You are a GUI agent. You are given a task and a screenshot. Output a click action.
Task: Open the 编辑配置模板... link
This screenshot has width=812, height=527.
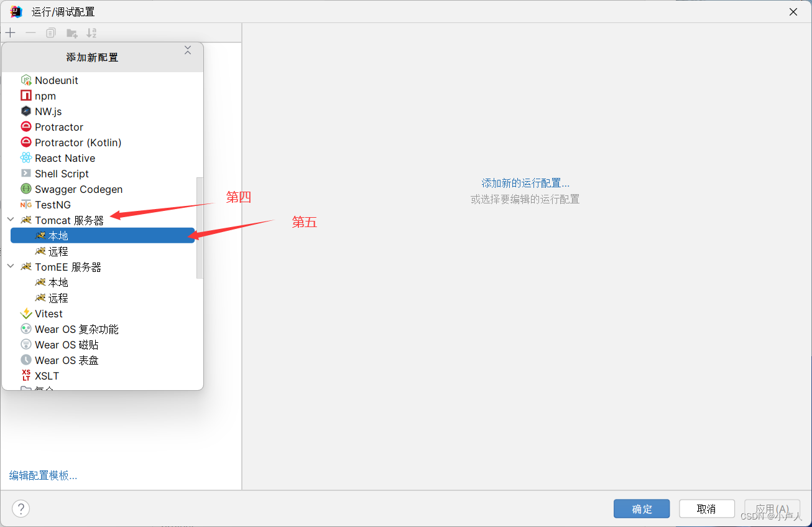tap(43, 475)
